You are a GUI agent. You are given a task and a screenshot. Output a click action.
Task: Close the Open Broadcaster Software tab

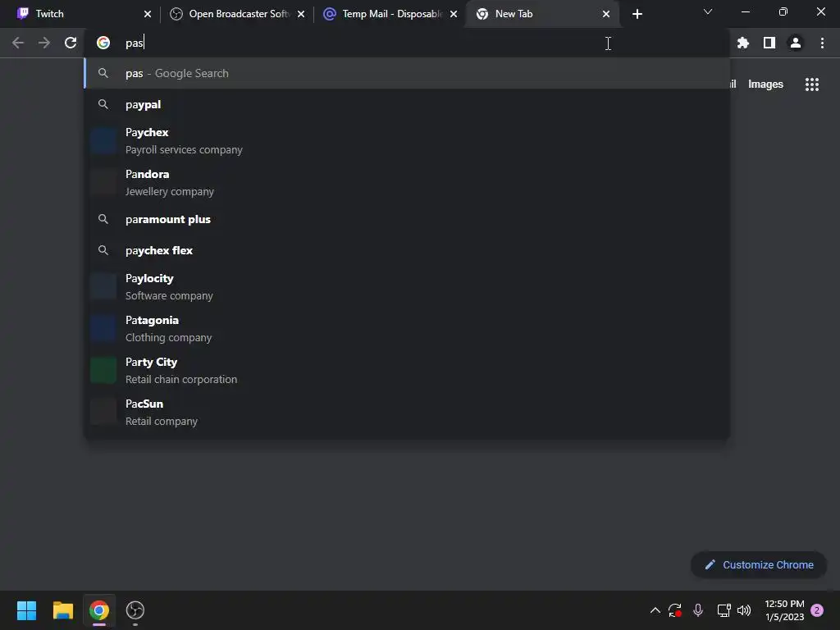click(301, 14)
